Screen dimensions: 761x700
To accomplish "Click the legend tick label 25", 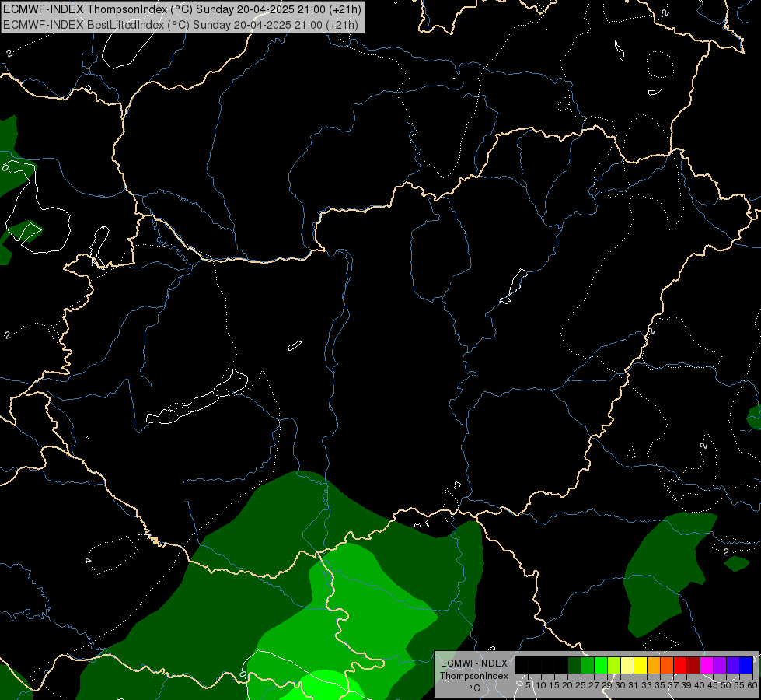I will (x=581, y=685).
